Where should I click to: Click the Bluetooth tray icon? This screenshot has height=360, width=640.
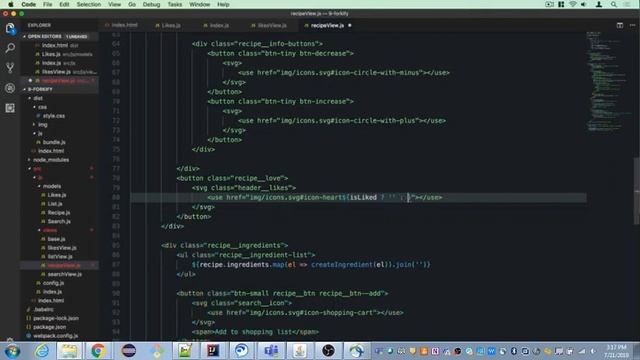tap(513, 351)
